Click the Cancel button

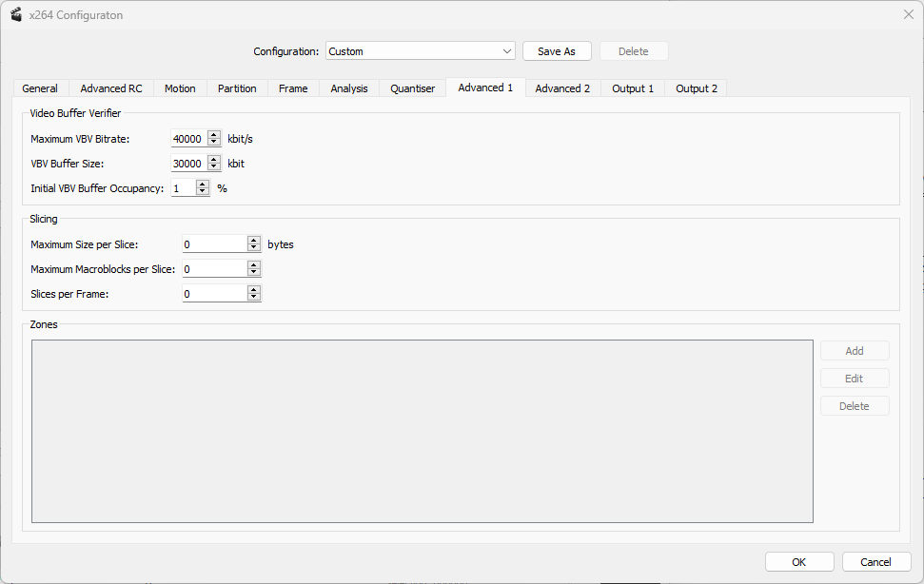pyautogui.click(x=876, y=561)
